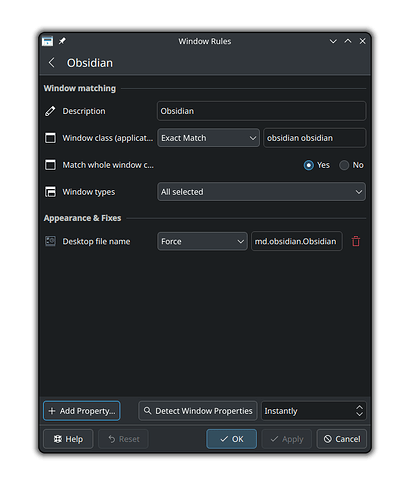Click the Desktop file name label

[96, 241]
